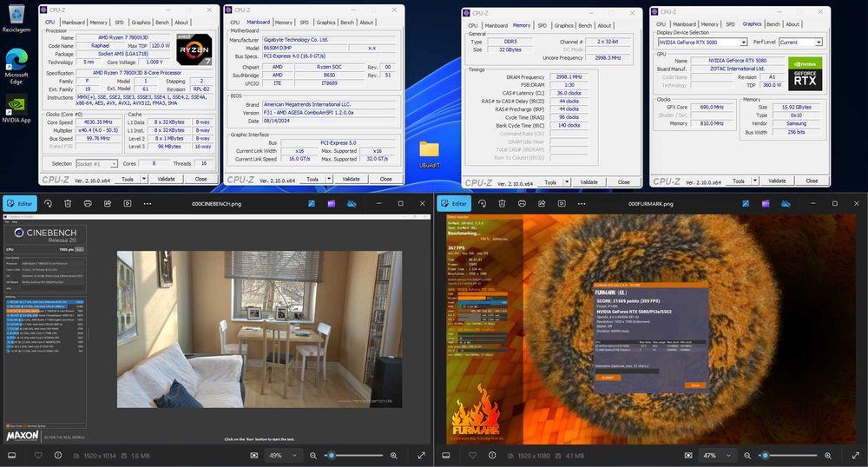Click Validate in the CPU-Z CPU window
The width and height of the screenshot is (868, 467).
(166, 179)
